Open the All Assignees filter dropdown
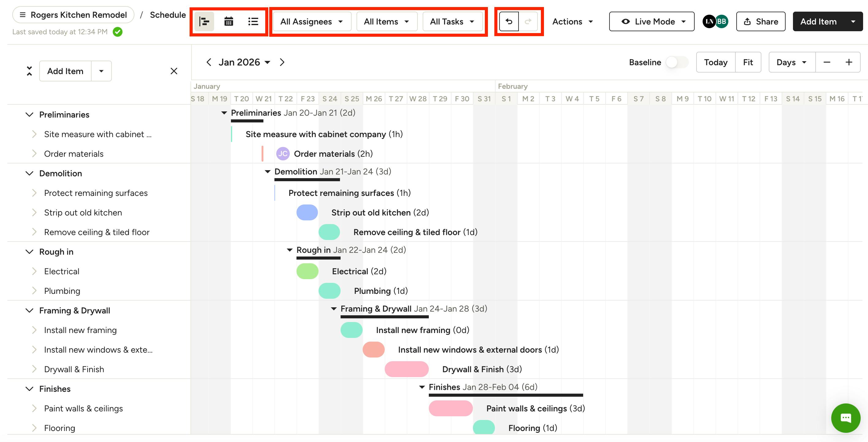868x442 pixels. pos(312,21)
